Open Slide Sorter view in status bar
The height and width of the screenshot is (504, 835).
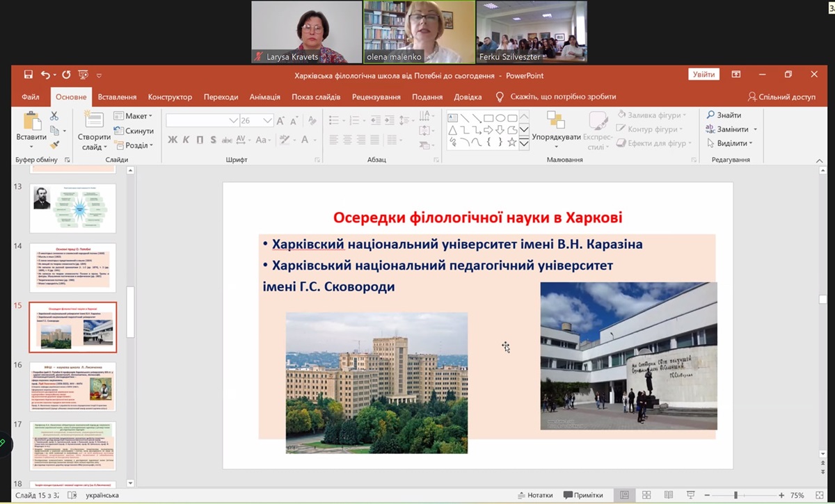[x=646, y=495]
